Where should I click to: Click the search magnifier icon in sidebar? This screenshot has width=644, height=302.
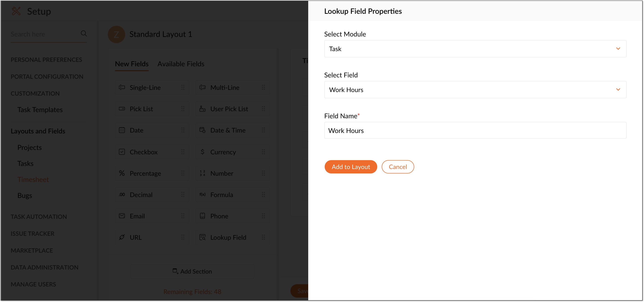(x=84, y=33)
